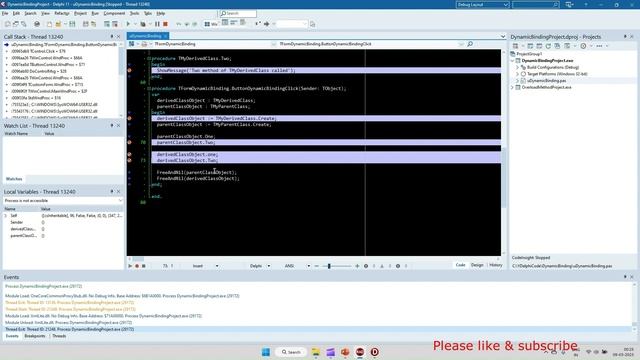Click the Save file toolbar icon
640x360 pixels.
point(72,24)
